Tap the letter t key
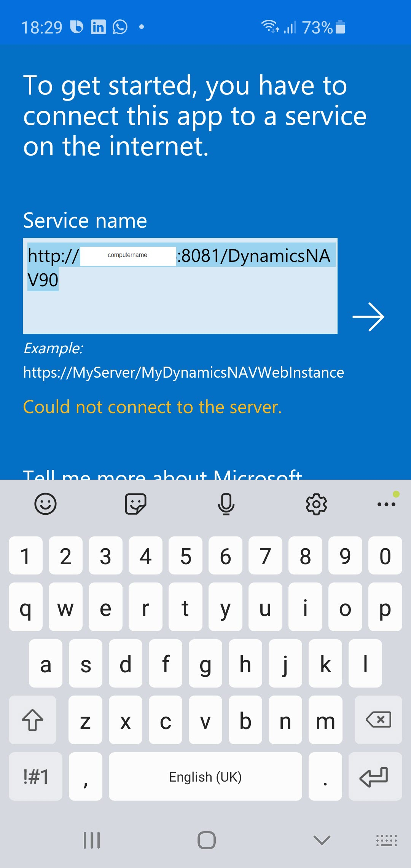 point(185,607)
